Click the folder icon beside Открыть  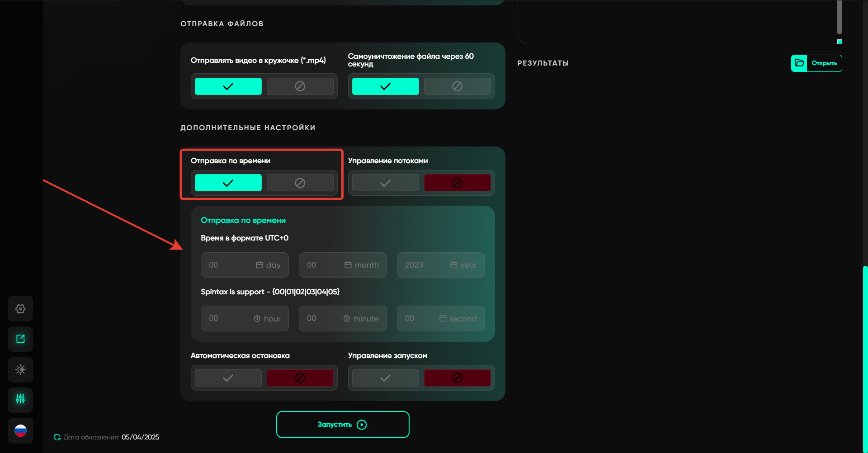click(x=799, y=63)
